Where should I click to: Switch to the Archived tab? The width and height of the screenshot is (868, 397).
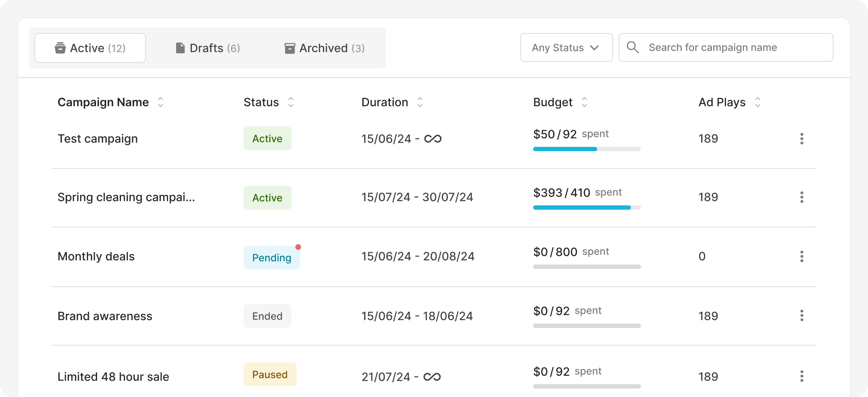(325, 48)
